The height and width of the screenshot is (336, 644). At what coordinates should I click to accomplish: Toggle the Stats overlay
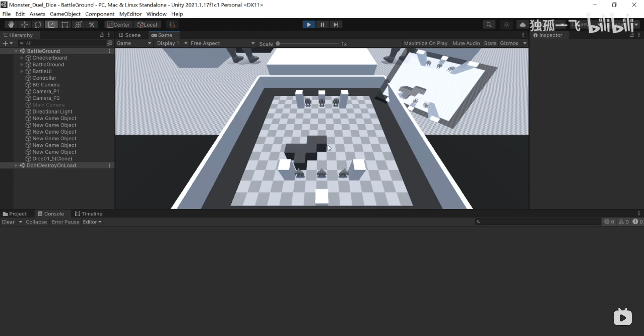[490, 43]
